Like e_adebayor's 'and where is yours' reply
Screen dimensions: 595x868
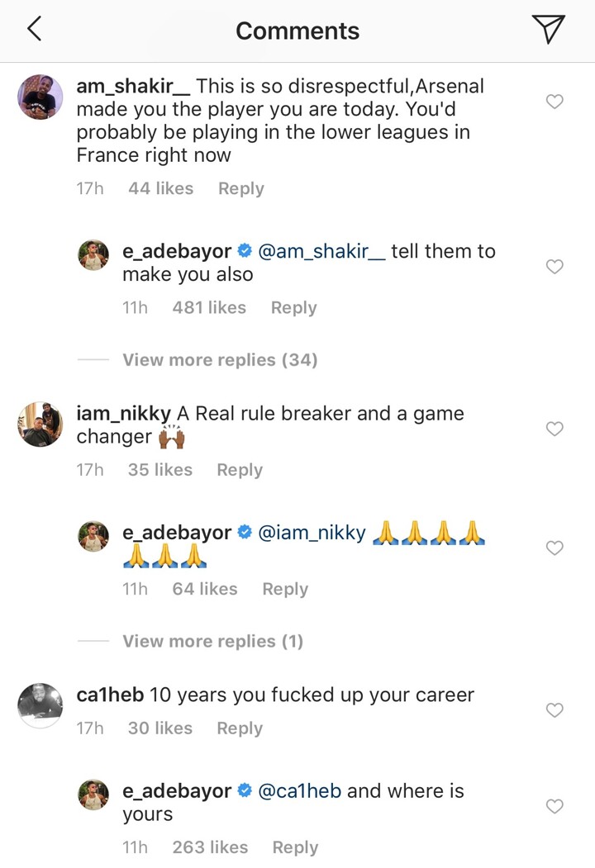tap(555, 806)
